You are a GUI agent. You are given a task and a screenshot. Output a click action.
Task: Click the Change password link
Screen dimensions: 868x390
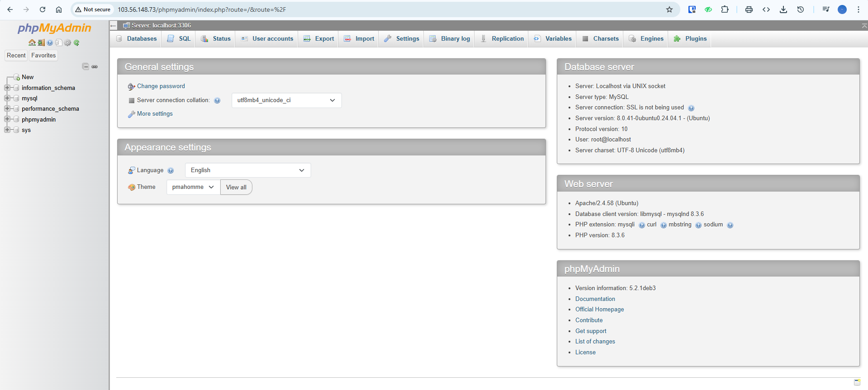(x=161, y=86)
